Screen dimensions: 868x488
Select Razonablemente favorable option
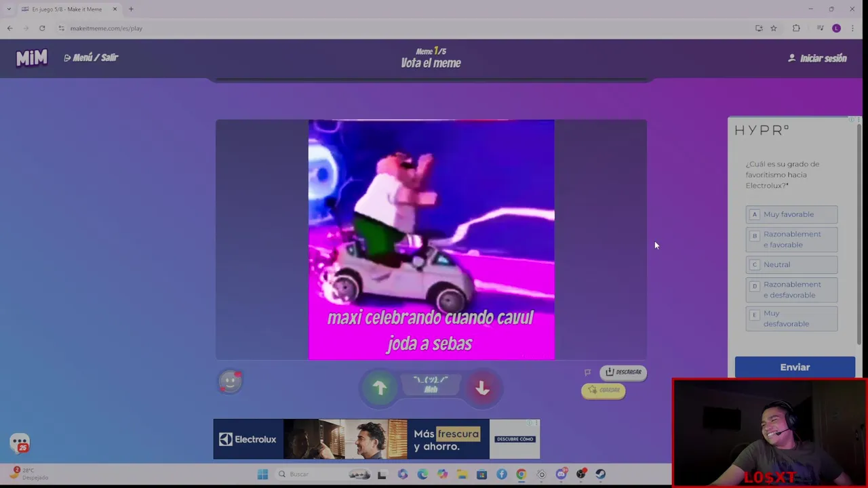791,239
